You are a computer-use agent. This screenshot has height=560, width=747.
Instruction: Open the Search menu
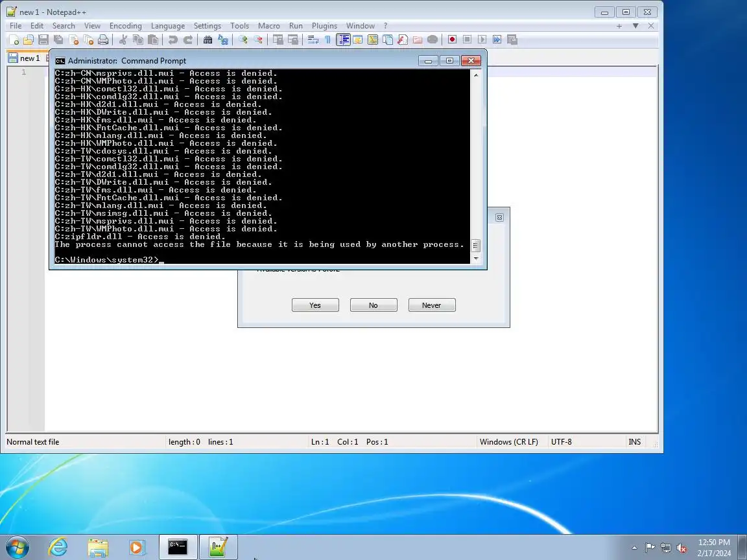[64, 26]
